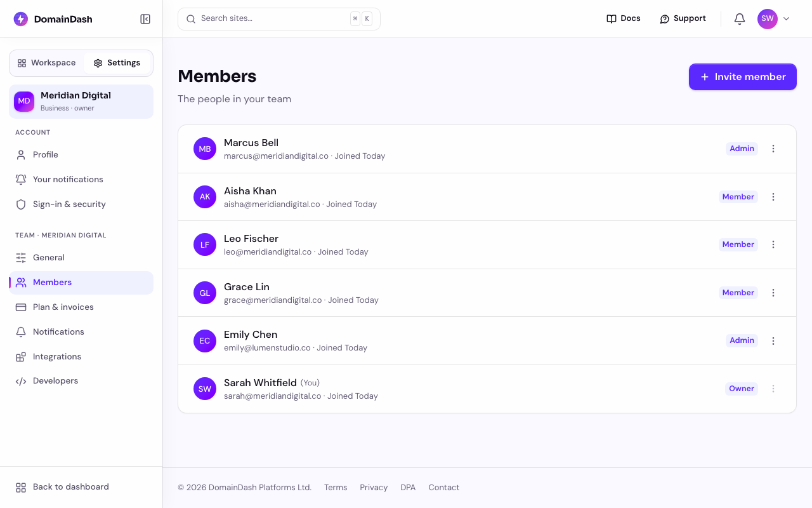Select the Meridian Digital team card
This screenshot has height=508, width=812.
81,102
